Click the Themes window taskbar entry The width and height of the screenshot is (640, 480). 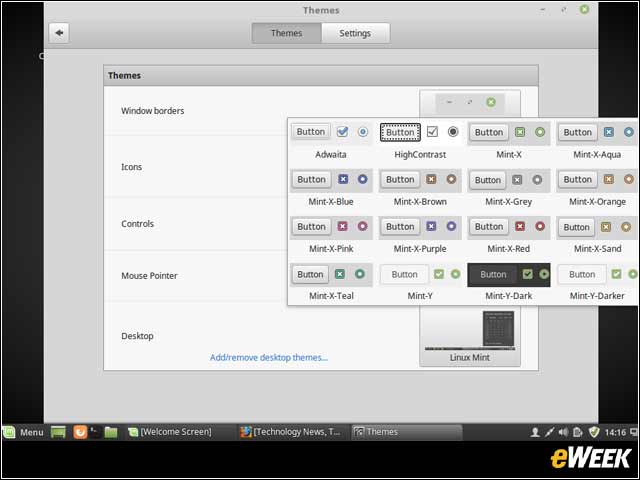407,432
